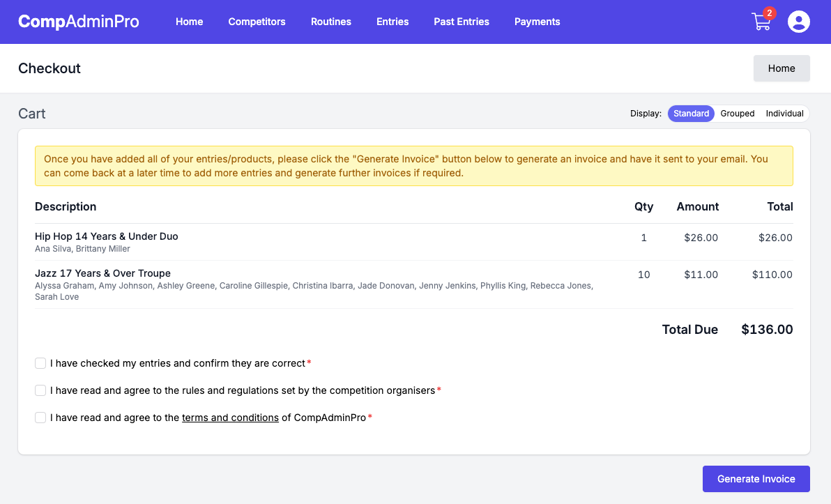Tick the 'checked my entries' confirmation checkbox

tap(40, 363)
